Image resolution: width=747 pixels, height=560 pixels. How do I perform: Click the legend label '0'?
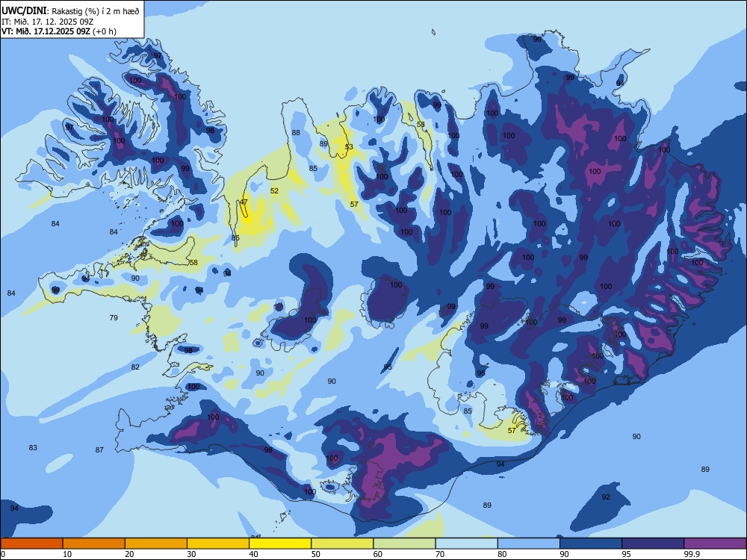[x=3, y=554]
